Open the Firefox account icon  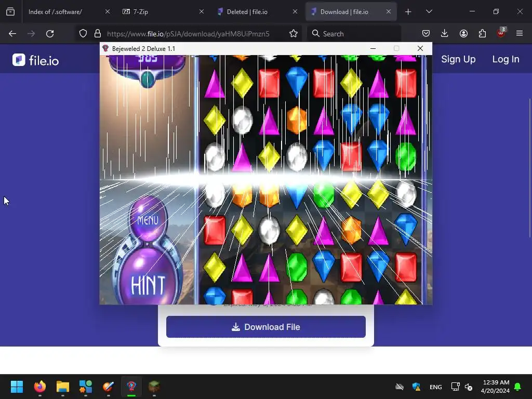[463, 34]
